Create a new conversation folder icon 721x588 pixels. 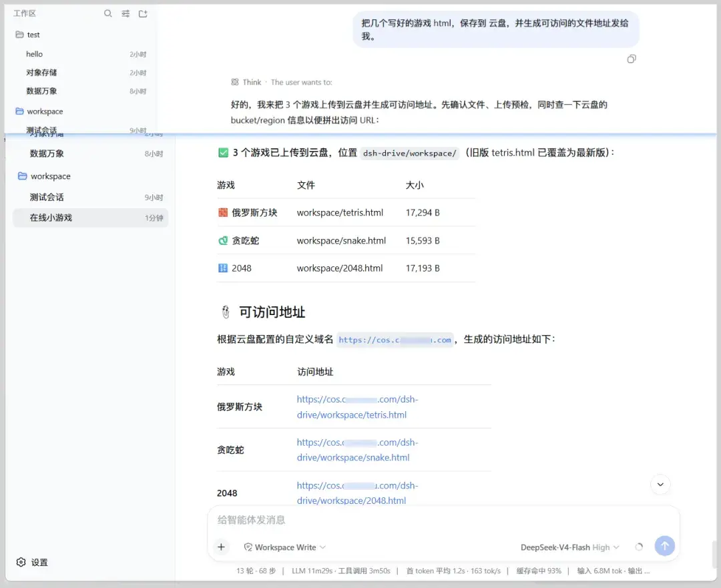pos(143,13)
